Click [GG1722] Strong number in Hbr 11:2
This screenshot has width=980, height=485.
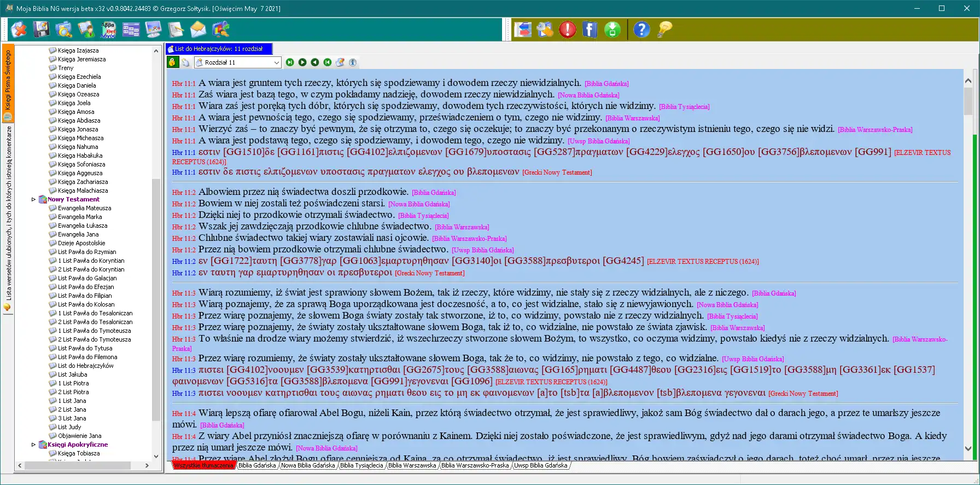tap(231, 261)
